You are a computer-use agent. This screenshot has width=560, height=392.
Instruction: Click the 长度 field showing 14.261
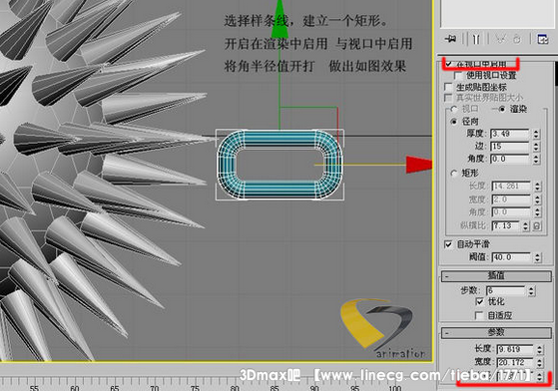pos(511,186)
